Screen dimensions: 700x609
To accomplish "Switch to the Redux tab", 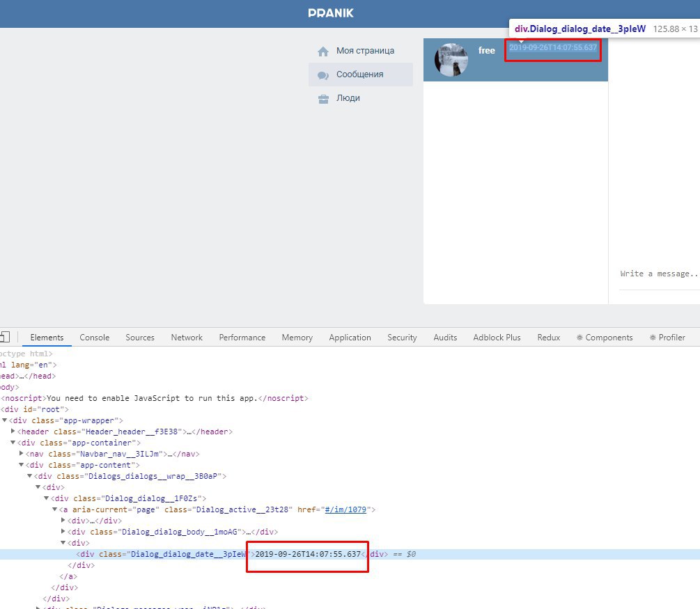I will [548, 338].
